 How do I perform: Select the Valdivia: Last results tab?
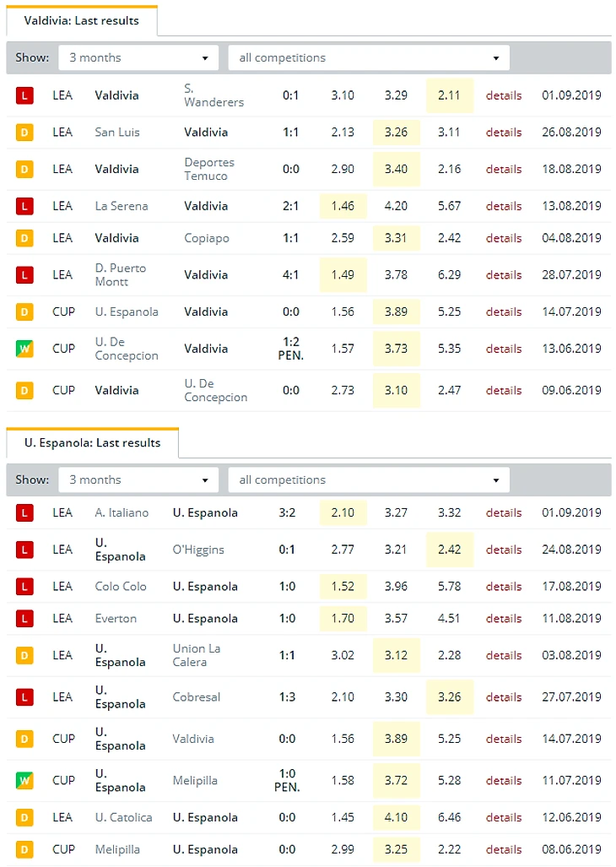point(81,20)
